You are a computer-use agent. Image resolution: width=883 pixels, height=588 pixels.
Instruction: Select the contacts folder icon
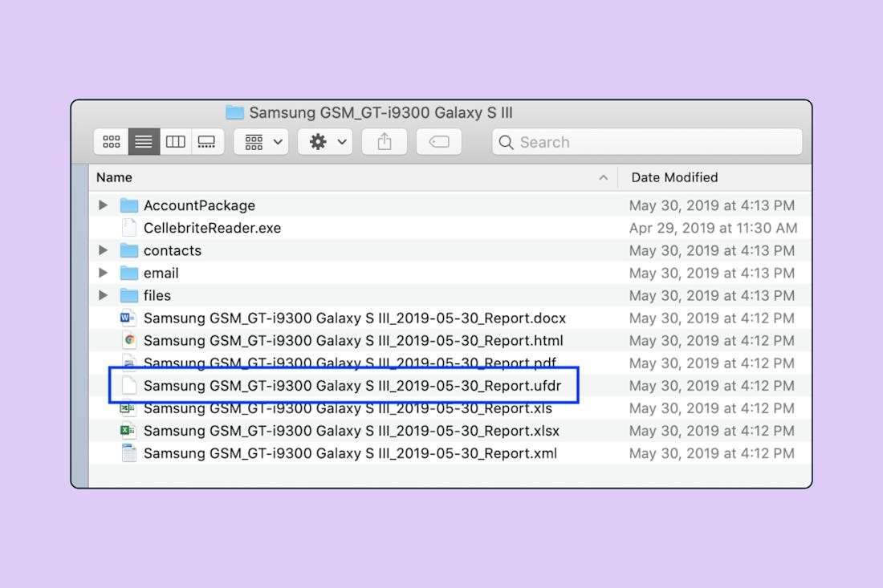tap(129, 250)
